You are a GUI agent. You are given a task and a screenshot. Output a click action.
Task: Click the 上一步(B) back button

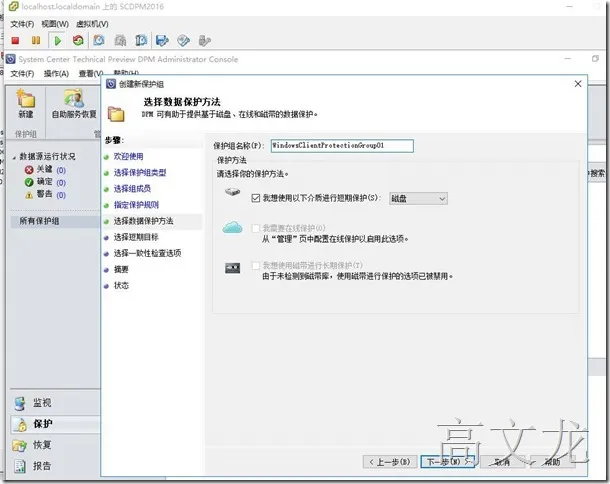coord(390,462)
